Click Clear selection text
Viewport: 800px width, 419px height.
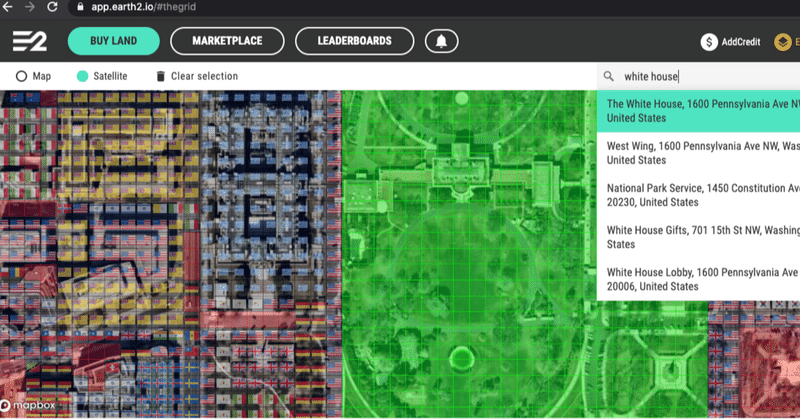(x=204, y=76)
